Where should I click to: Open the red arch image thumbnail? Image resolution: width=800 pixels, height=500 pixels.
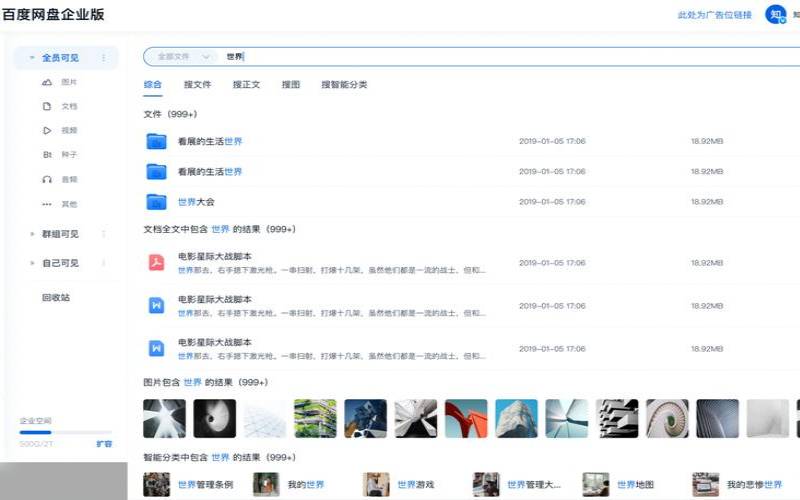coord(465,419)
